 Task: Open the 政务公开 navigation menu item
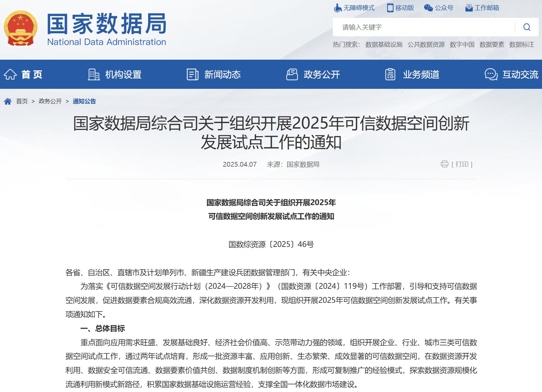(x=322, y=74)
